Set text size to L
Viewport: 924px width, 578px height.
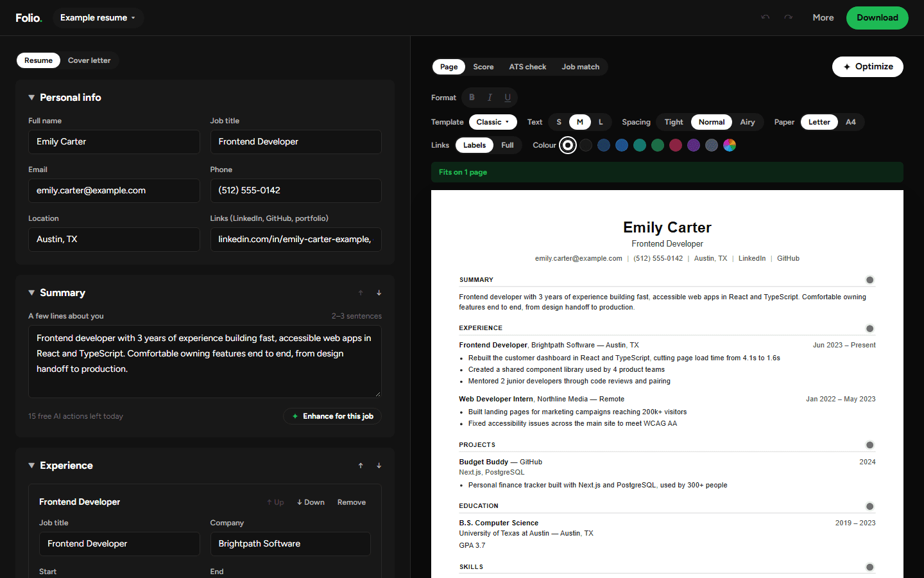[x=601, y=122]
